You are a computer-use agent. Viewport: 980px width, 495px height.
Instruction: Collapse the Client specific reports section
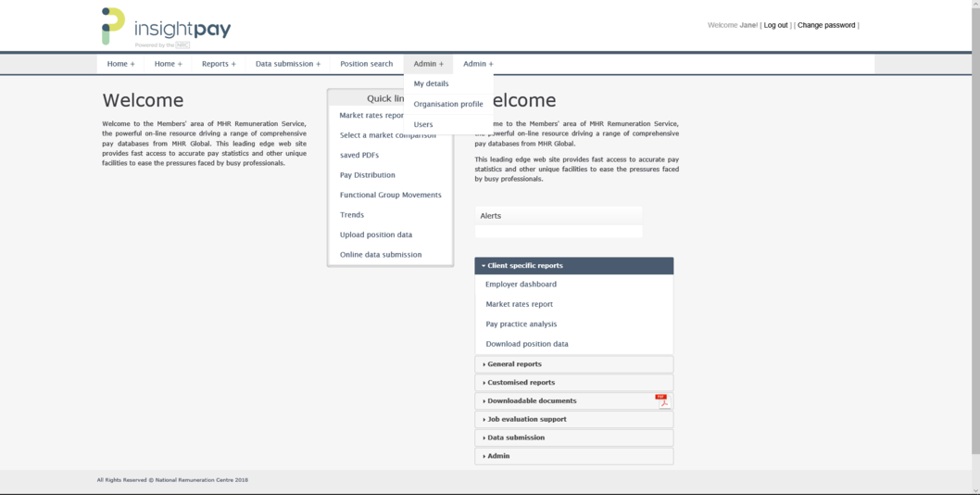coord(524,266)
